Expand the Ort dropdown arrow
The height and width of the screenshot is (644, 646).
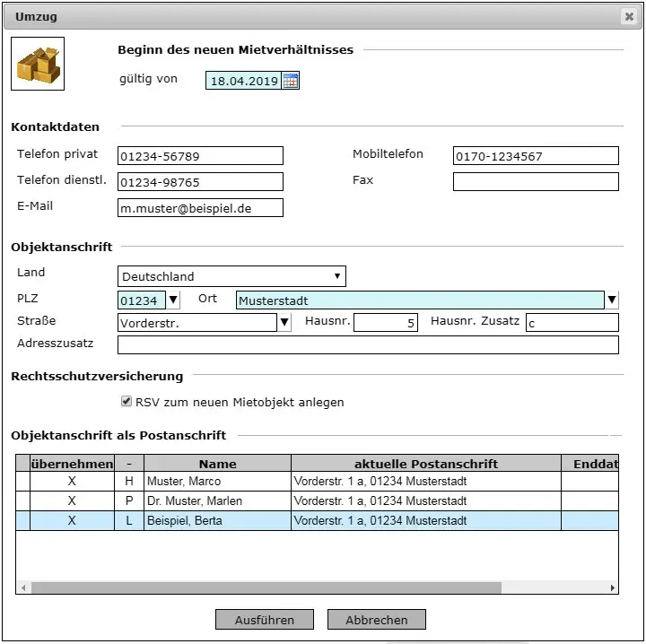(612, 300)
